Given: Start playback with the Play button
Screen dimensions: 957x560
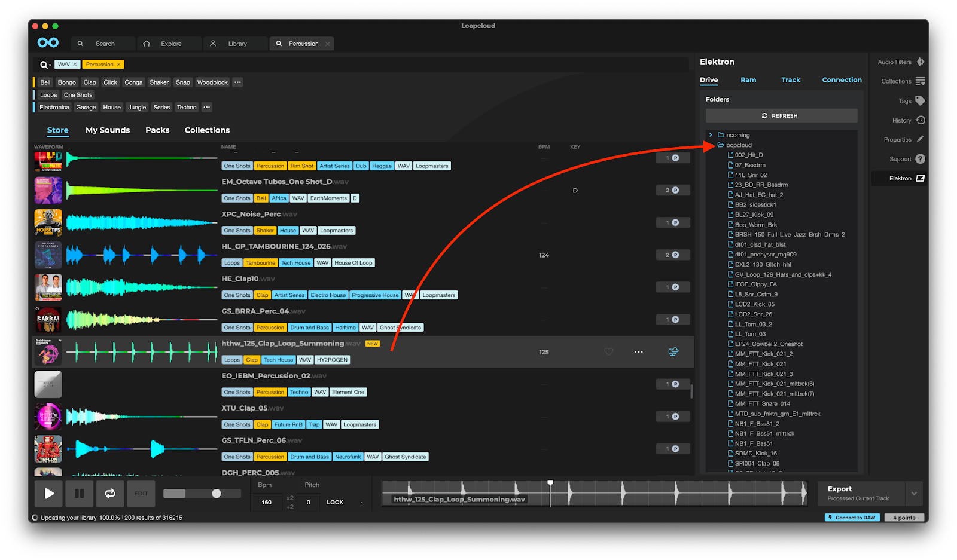Looking at the screenshot, I should point(49,494).
